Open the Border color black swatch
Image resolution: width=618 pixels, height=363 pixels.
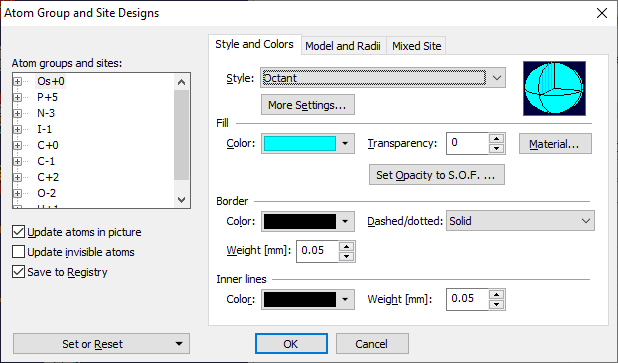pos(300,222)
